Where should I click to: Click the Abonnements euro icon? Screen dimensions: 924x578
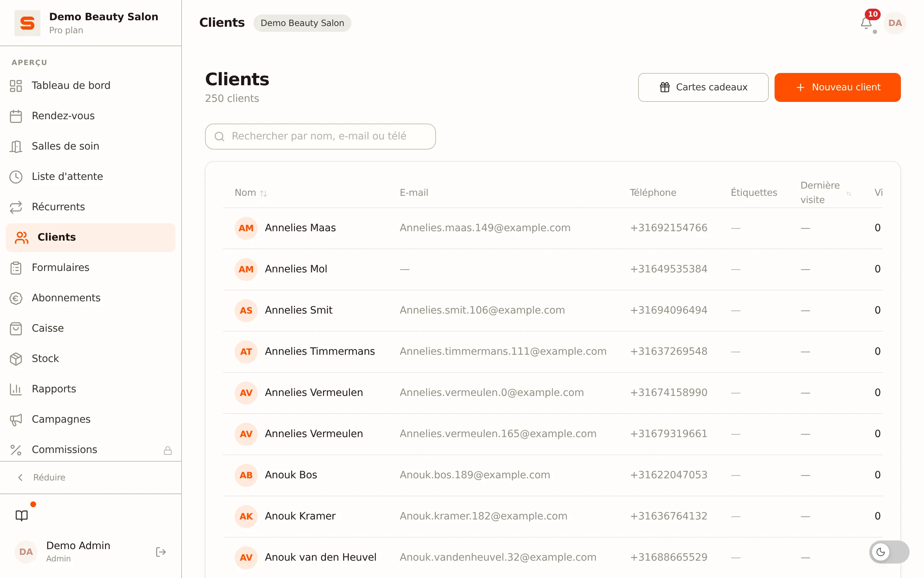16,298
